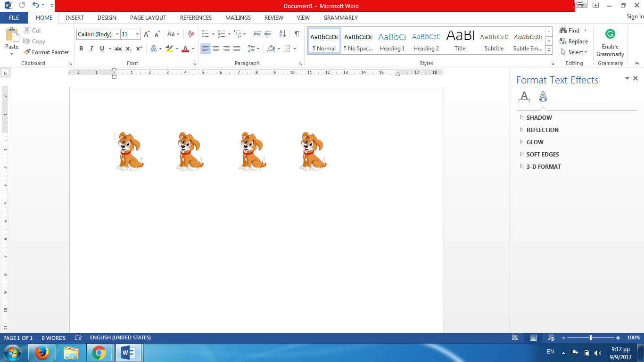Toggle Show/Hide paragraph marks

coord(297,34)
